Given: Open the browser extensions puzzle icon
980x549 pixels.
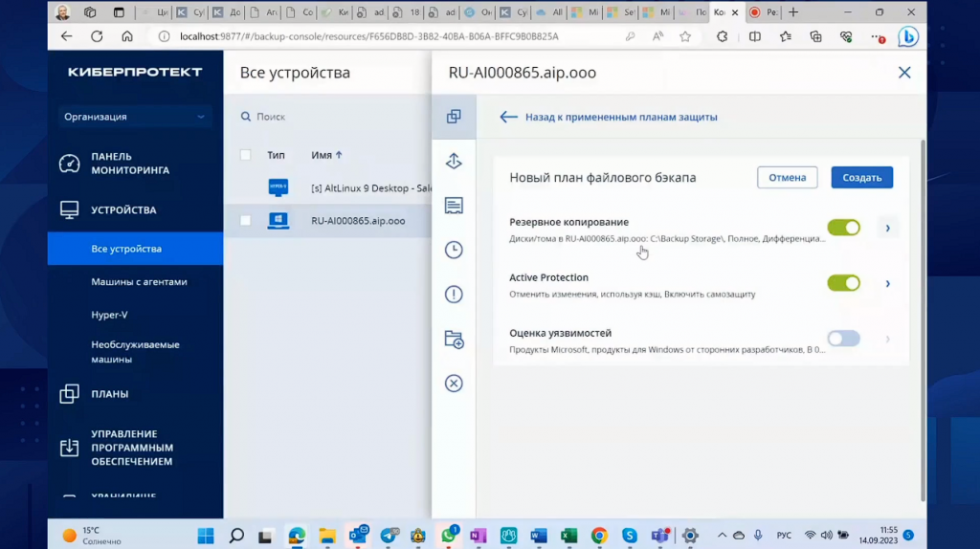Looking at the screenshot, I should pos(722,37).
